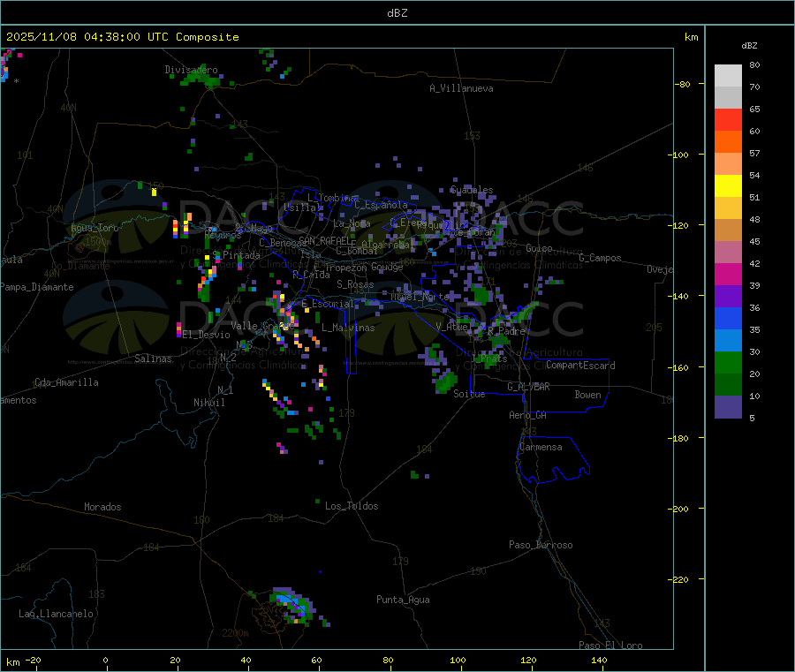This screenshot has height=672, width=795.
Task: Select the slate 10 dBZ legend swatch
Action: pyautogui.click(x=728, y=406)
